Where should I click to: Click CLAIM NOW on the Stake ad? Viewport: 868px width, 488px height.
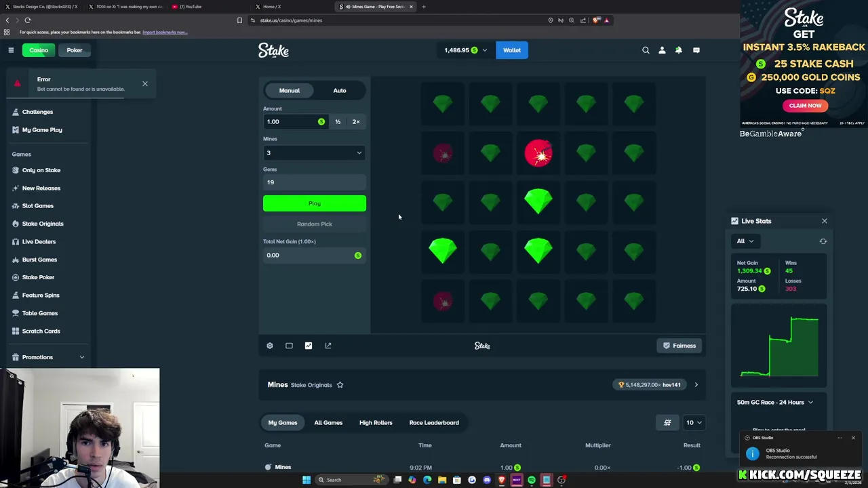(805, 106)
